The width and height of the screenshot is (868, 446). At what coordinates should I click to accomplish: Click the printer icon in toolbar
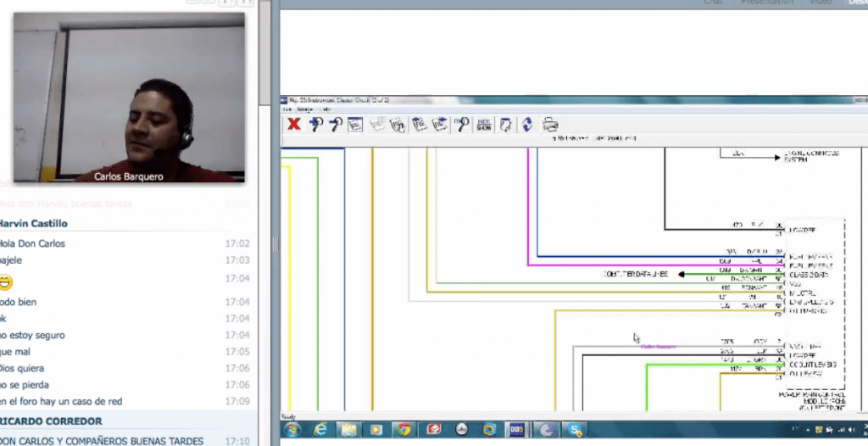[549, 125]
